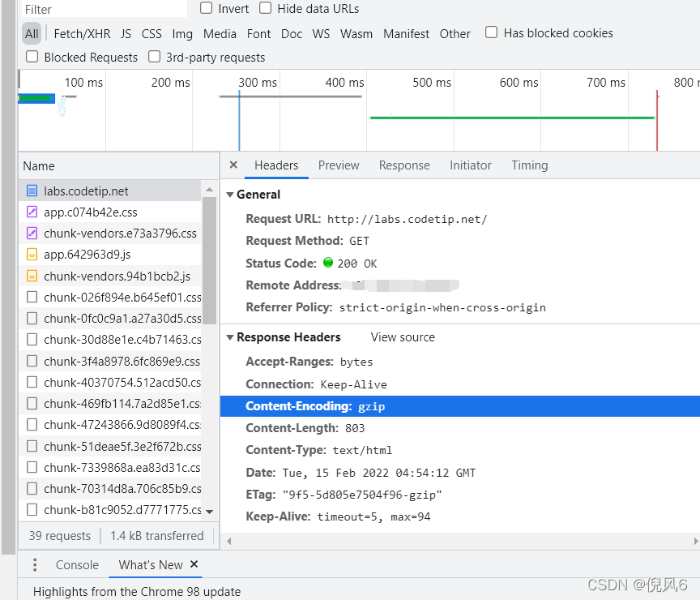Click the red load event line in overview

(x=657, y=121)
